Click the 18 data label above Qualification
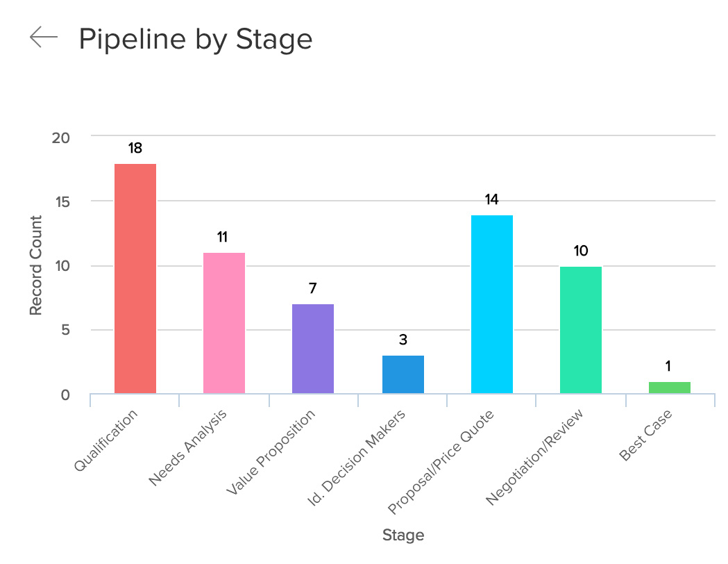Image resolution: width=728 pixels, height=564 pixels. pos(135,148)
